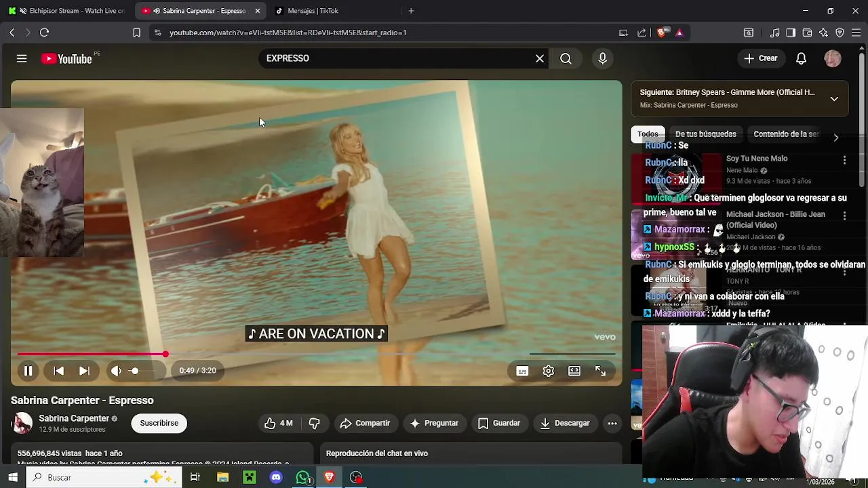The width and height of the screenshot is (868, 488).
Task: Open the account avatar menu
Action: [x=833, y=58]
